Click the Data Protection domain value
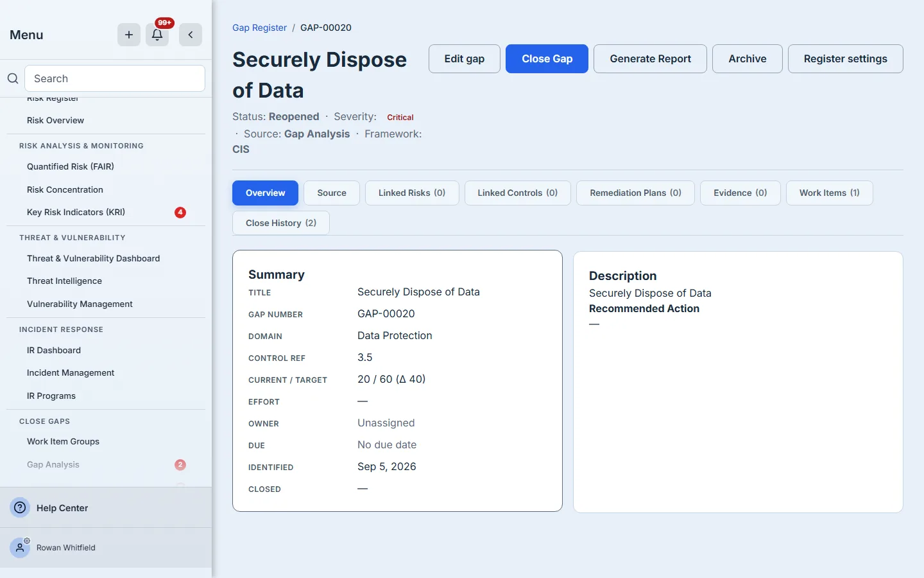This screenshot has width=924, height=578. pos(395,335)
